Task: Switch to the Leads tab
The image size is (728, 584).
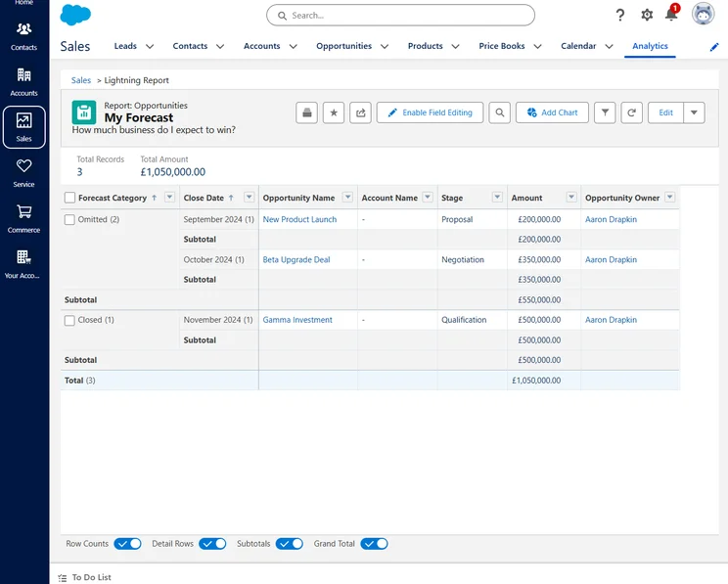Action: (125, 46)
